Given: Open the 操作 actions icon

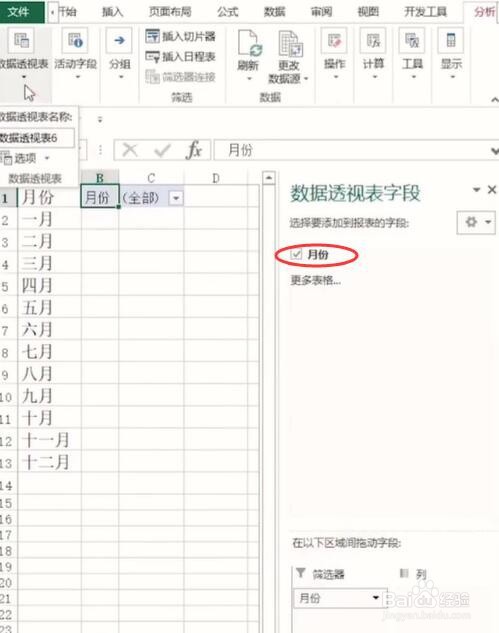Looking at the screenshot, I should (x=334, y=40).
